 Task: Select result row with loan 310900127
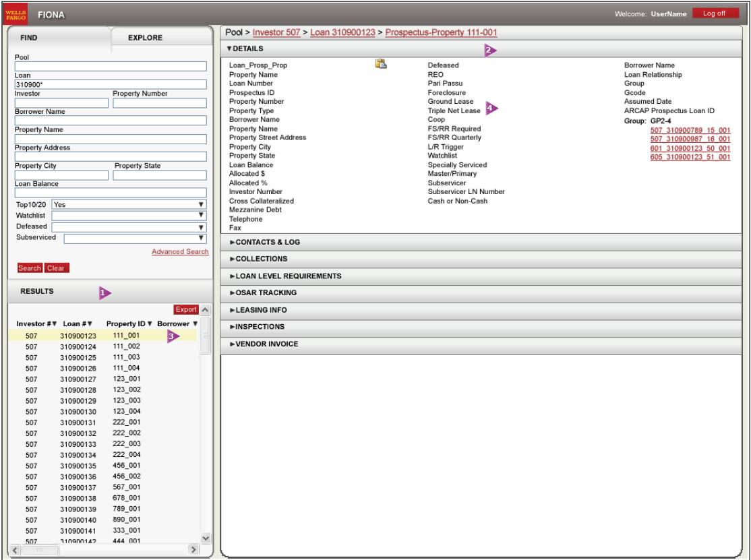102,379
